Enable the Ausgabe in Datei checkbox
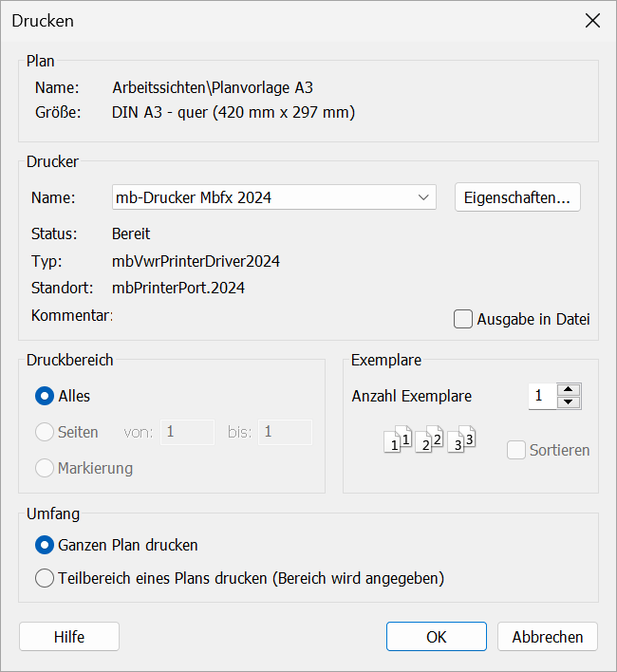This screenshot has width=617, height=672. pos(463,319)
